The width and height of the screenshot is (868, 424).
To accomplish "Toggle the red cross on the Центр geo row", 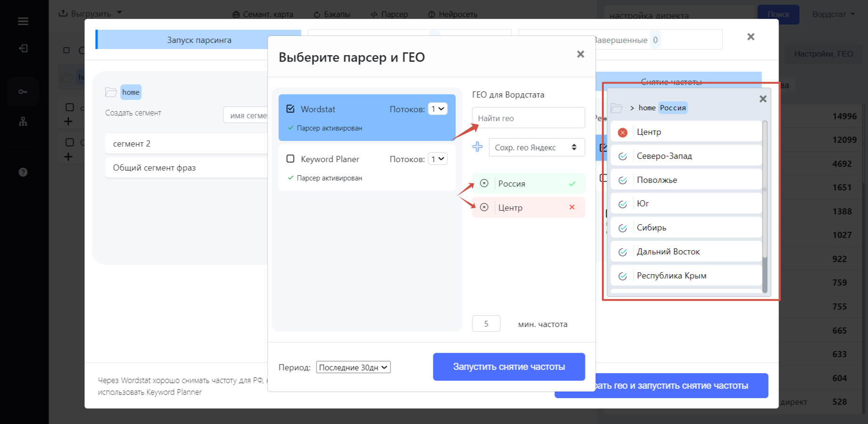I will (x=572, y=207).
